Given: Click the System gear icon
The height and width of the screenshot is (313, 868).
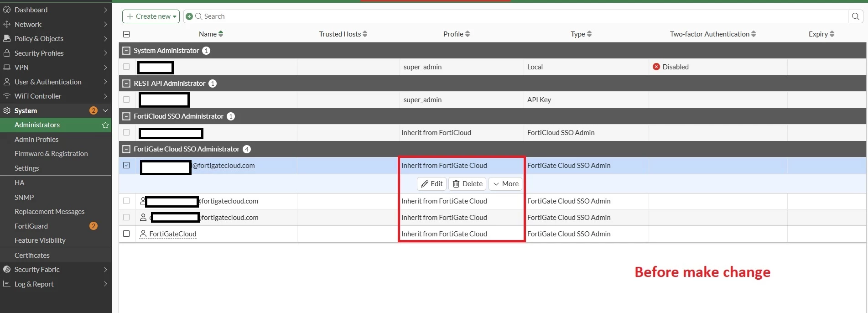Looking at the screenshot, I should click(7, 110).
